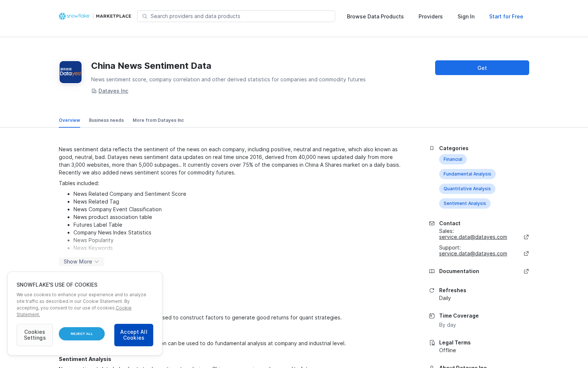The image size is (588, 368).
Task: Select the Quantitative Analysis category tag
Action: point(467,189)
